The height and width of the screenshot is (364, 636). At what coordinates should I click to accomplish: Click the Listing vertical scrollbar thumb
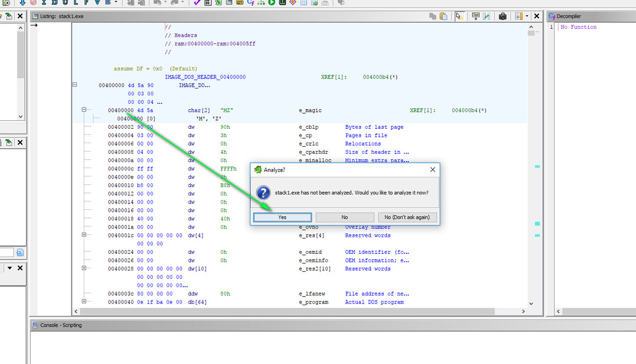click(x=531, y=33)
